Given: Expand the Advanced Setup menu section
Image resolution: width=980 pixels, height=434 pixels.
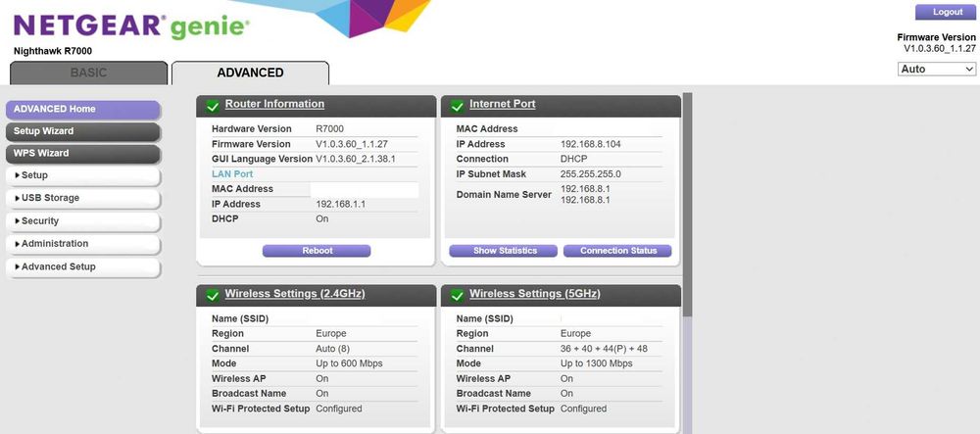Looking at the screenshot, I should pos(83,266).
